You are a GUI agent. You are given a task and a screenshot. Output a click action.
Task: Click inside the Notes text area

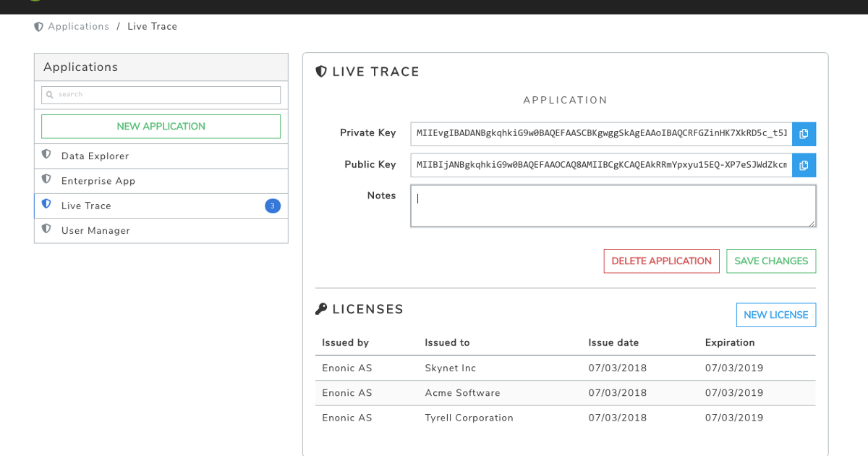[613, 206]
